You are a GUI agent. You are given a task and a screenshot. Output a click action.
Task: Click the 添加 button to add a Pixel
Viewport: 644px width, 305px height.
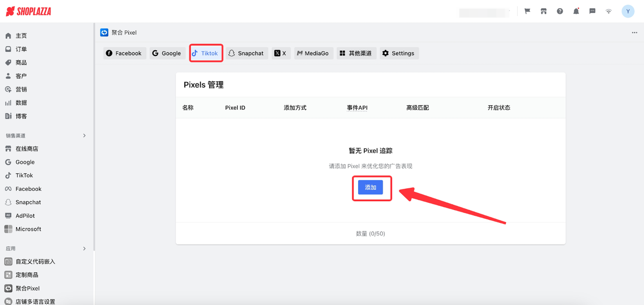click(x=371, y=187)
